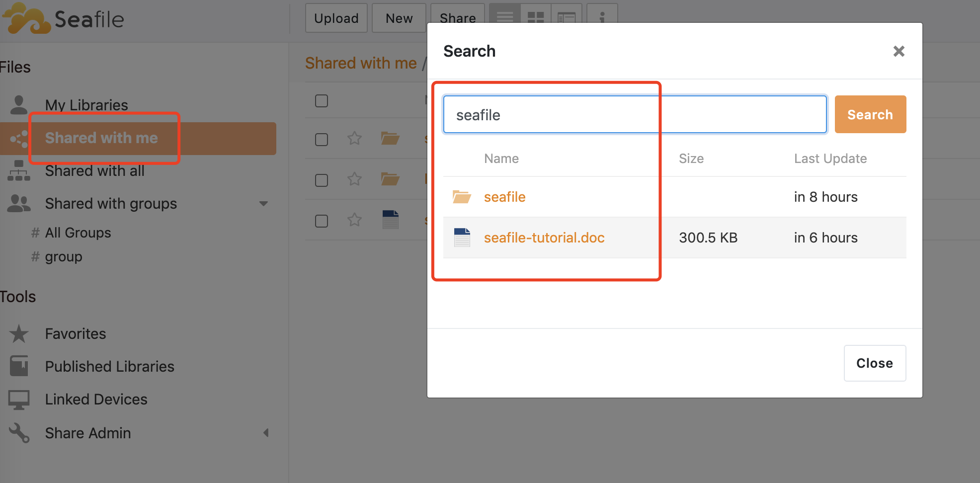Viewport: 980px width, 483px height.
Task: Collapse the Shared with groups section
Action: pos(263,204)
